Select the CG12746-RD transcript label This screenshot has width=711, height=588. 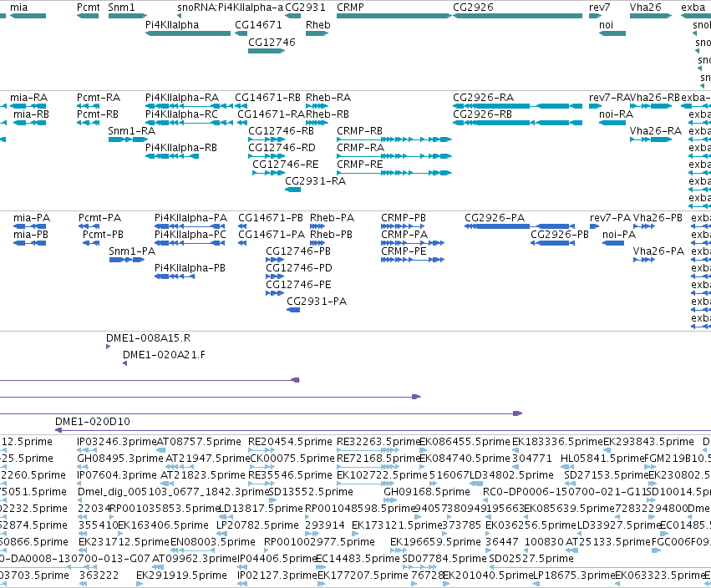click(x=282, y=148)
